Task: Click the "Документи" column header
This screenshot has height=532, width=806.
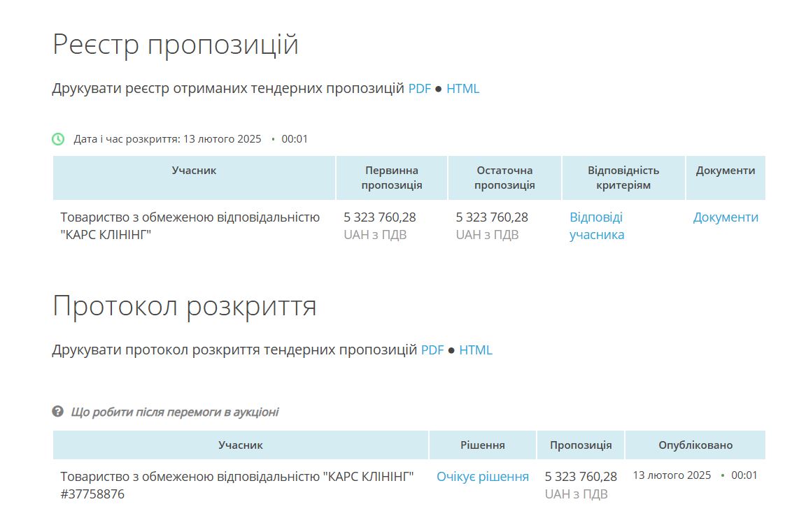Action: coord(725,171)
